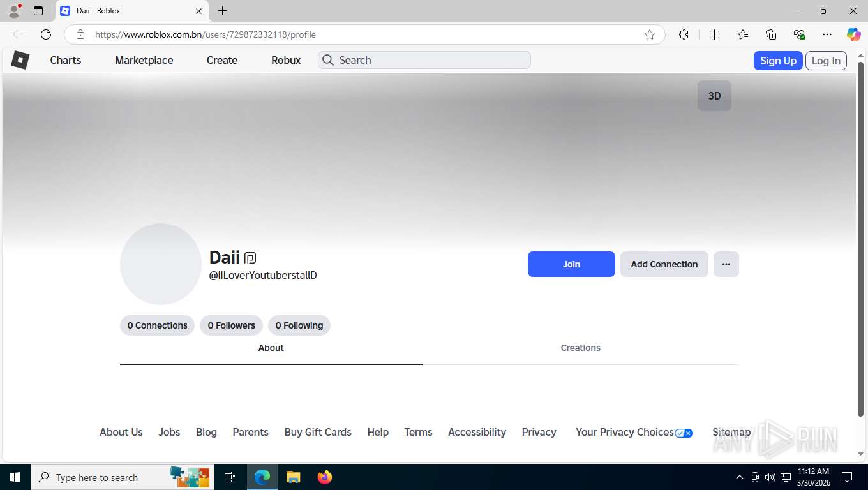The height and width of the screenshot is (490, 868).
Task: View site information lock icon
Action: (80, 34)
